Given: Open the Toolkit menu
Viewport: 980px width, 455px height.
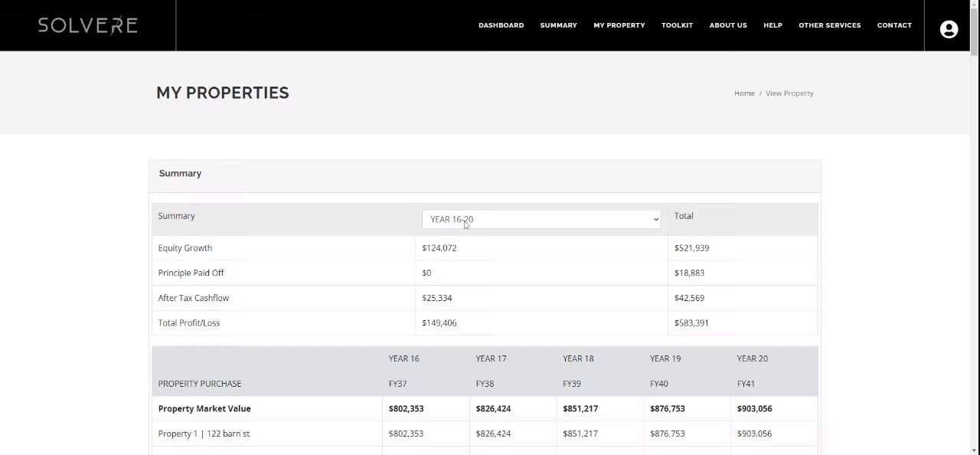Looking at the screenshot, I should (677, 25).
